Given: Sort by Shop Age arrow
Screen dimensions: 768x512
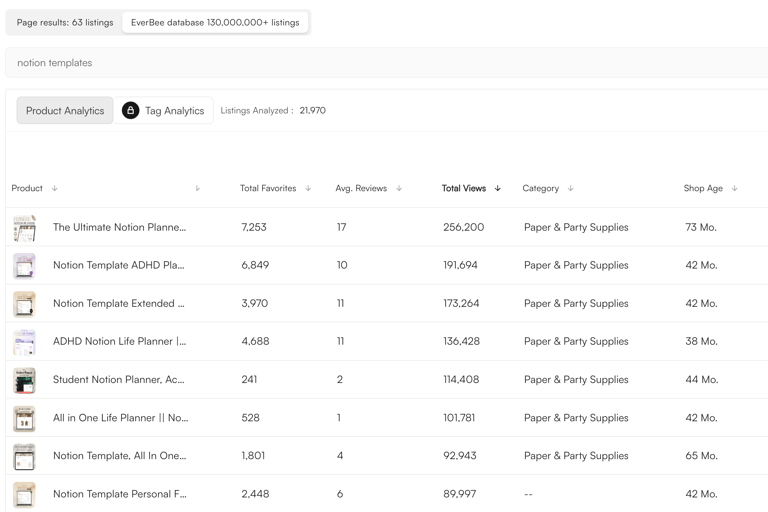Looking at the screenshot, I should coord(735,188).
